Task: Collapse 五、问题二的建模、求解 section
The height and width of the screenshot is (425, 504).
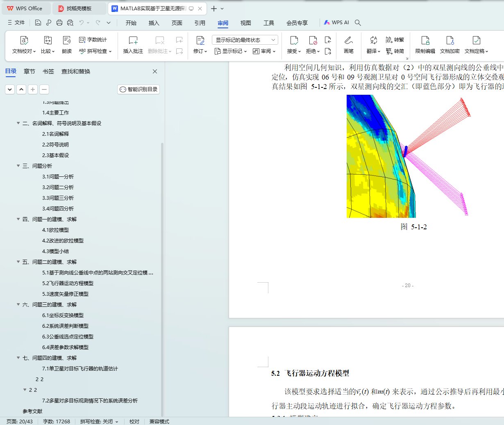Action: pyautogui.click(x=18, y=262)
